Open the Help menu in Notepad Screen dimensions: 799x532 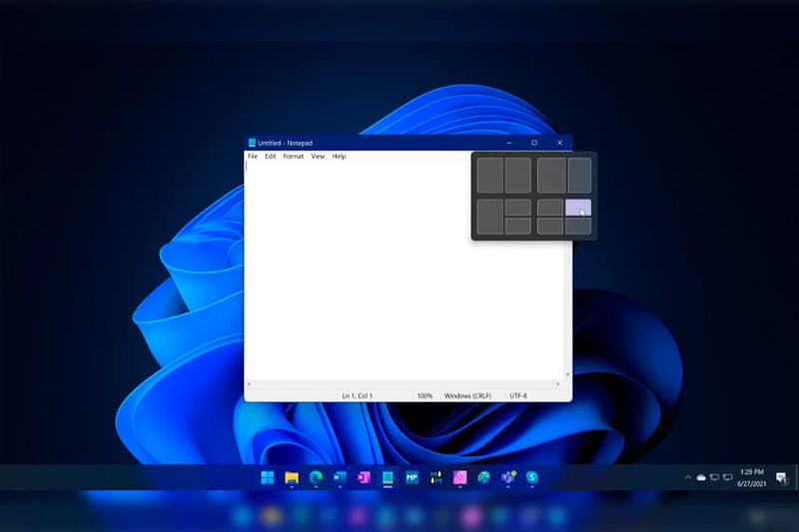click(339, 157)
